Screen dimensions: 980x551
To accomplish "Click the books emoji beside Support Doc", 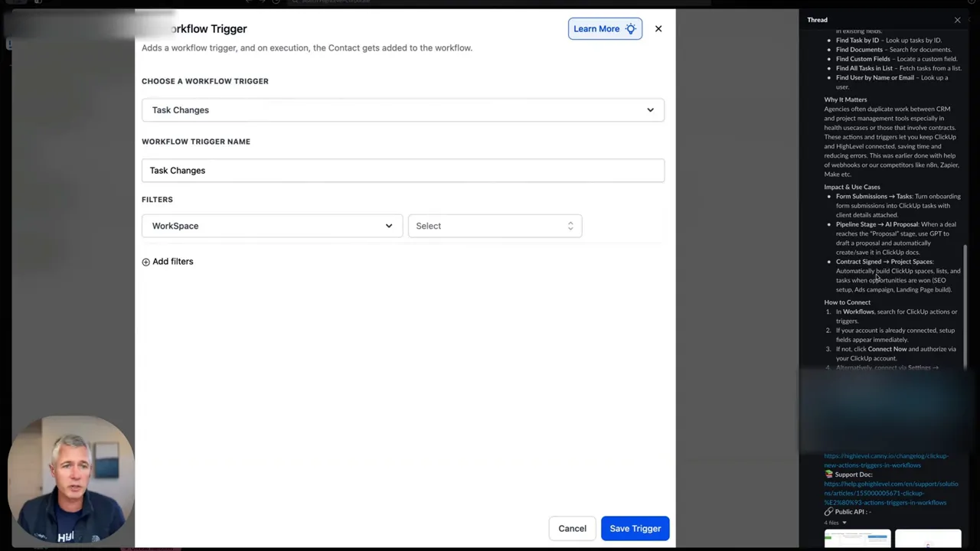I will coord(828,474).
